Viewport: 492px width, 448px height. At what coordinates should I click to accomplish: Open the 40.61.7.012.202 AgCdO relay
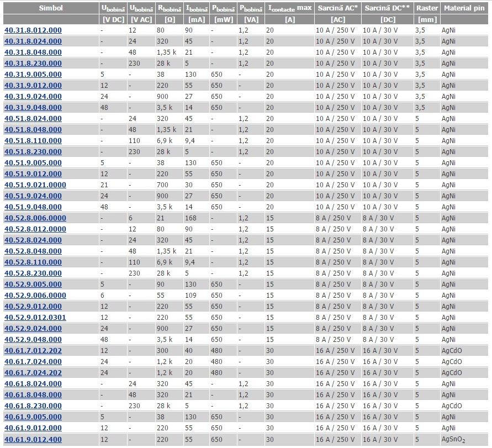pos(33,351)
